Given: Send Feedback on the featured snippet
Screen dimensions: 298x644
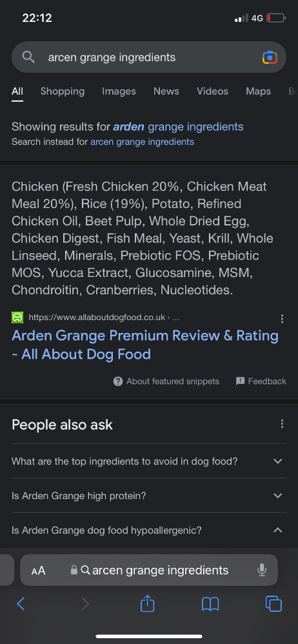Looking at the screenshot, I should point(261,381).
